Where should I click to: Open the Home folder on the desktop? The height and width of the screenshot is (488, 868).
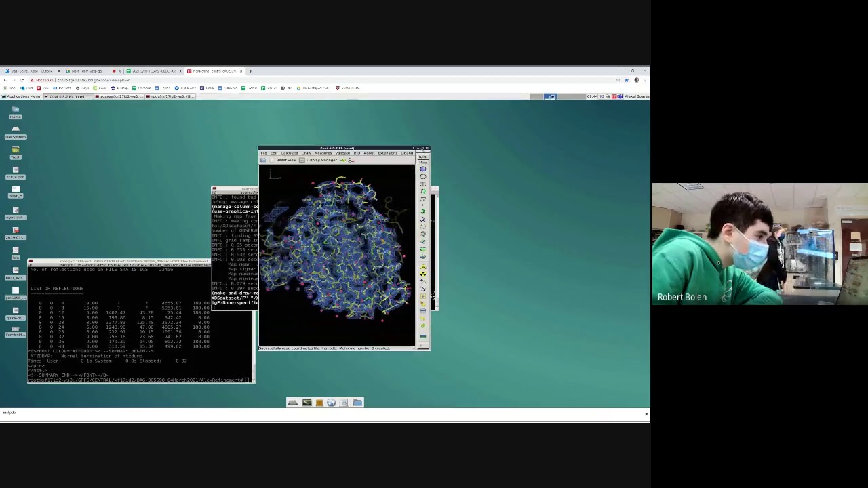pyautogui.click(x=15, y=112)
